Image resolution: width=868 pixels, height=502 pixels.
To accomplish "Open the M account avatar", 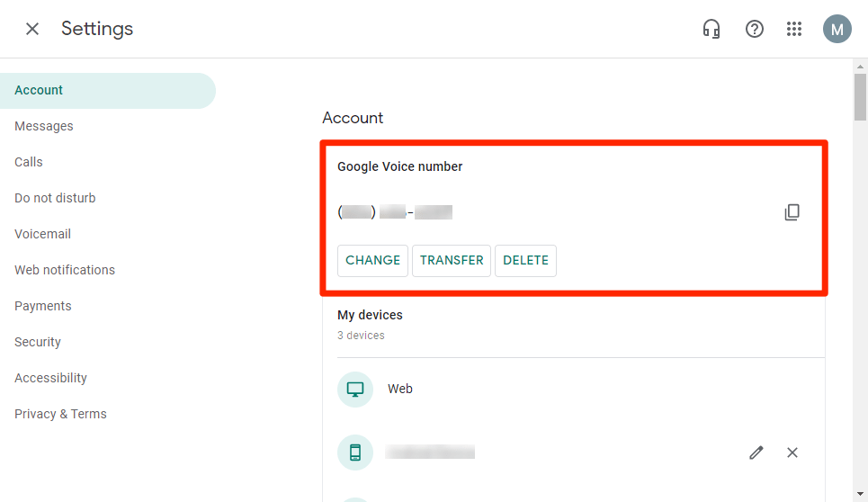I will pyautogui.click(x=837, y=29).
